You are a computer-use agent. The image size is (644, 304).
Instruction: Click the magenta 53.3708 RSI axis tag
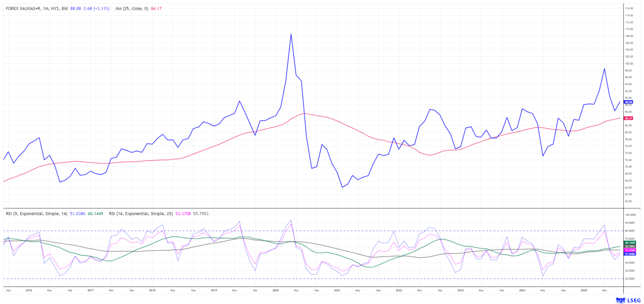(630, 250)
